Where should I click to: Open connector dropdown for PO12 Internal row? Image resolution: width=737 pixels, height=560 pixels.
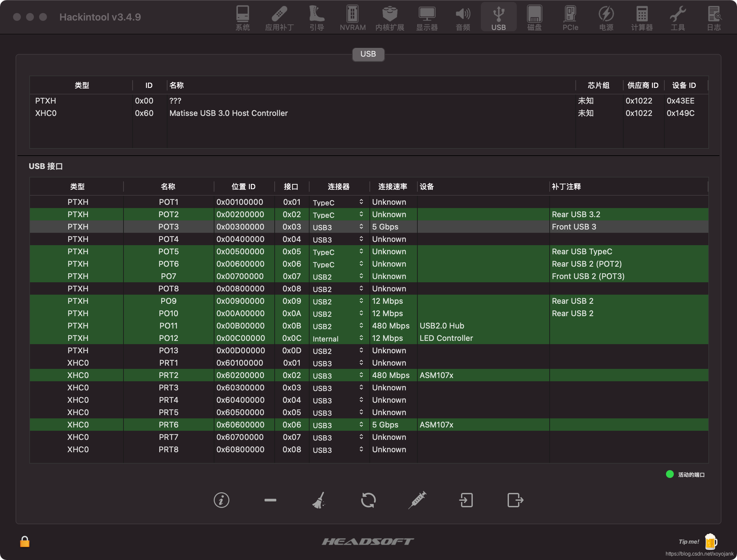coord(361,338)
